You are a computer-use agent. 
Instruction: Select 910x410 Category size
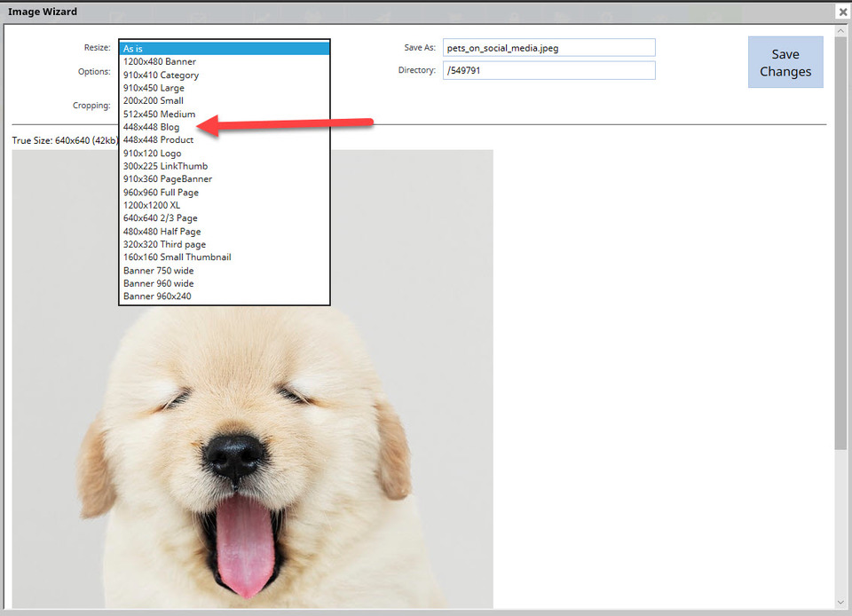coord(161,75)
